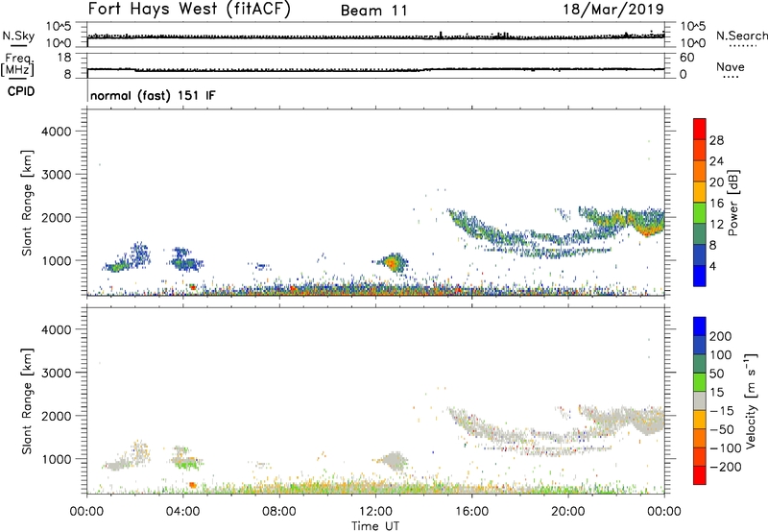Click the gray −15 to 15 Velocity colorbar segment
768x532 pixels.
click(700, 401)
